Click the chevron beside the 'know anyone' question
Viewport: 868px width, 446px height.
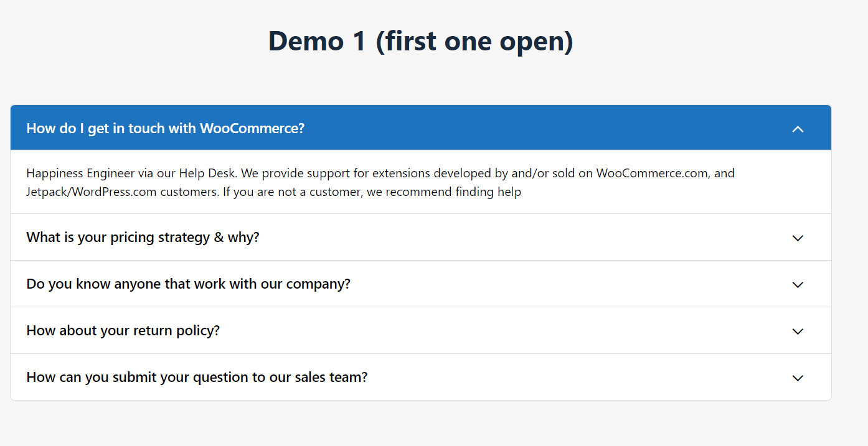798,285
